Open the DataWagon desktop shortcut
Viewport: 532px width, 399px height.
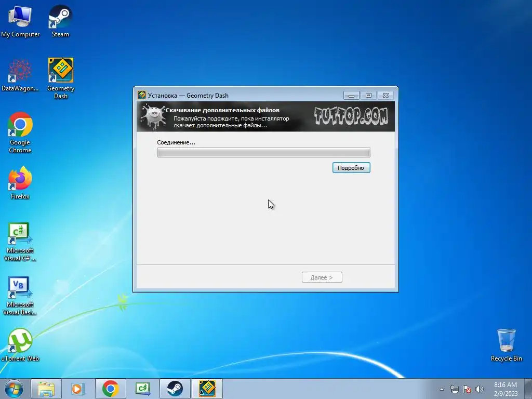[x=20, y=75]
